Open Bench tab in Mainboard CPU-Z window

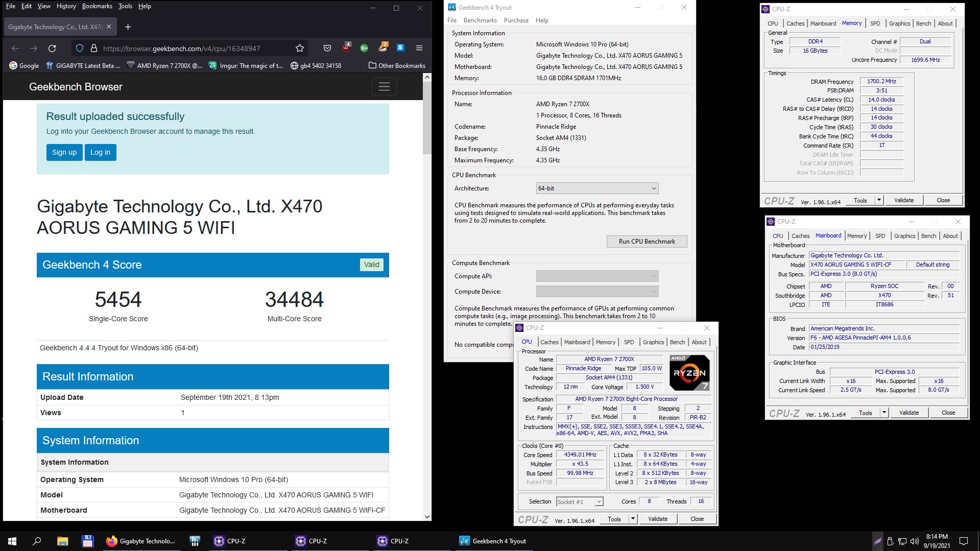tap(928, 236)
